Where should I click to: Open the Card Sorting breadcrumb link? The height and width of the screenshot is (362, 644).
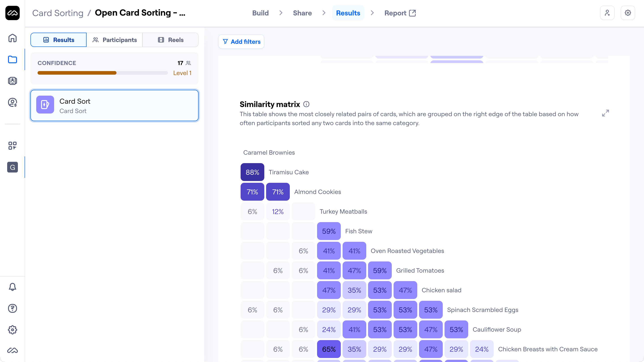(x=58, y=13)
